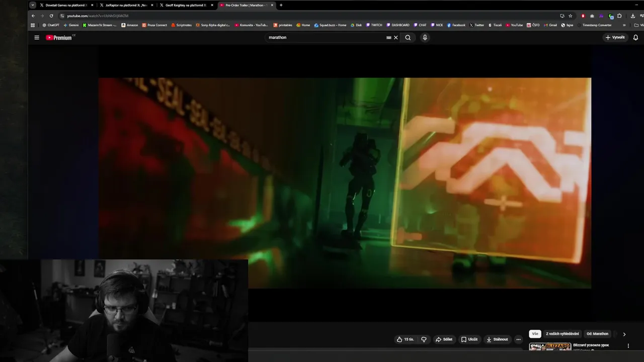The height and width of the screenshot is (362, 644).
Task: Close the Pre-Order Trailer Marathon tab
Action: coord(272,5)
